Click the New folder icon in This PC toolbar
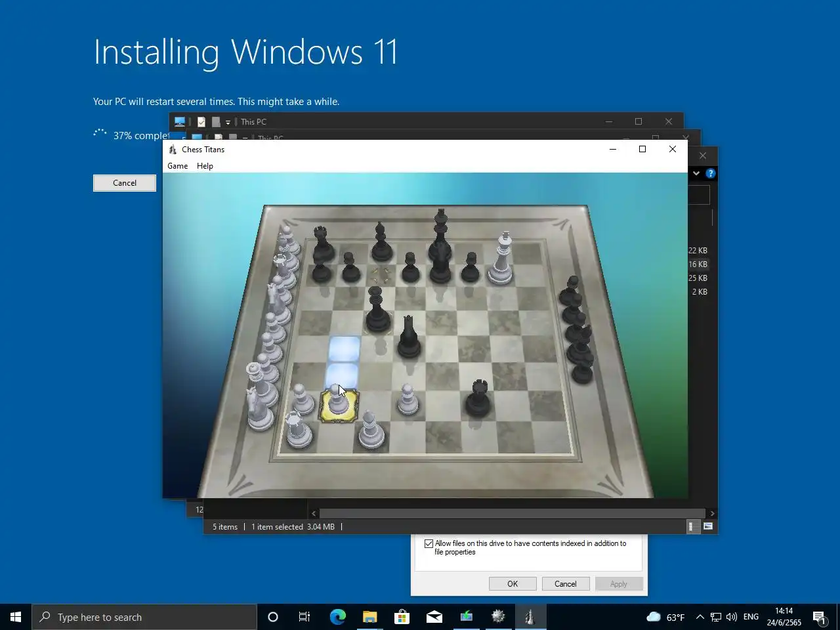Image resolution: width=840 pixels, height=630 pixels. pos(216,122)
